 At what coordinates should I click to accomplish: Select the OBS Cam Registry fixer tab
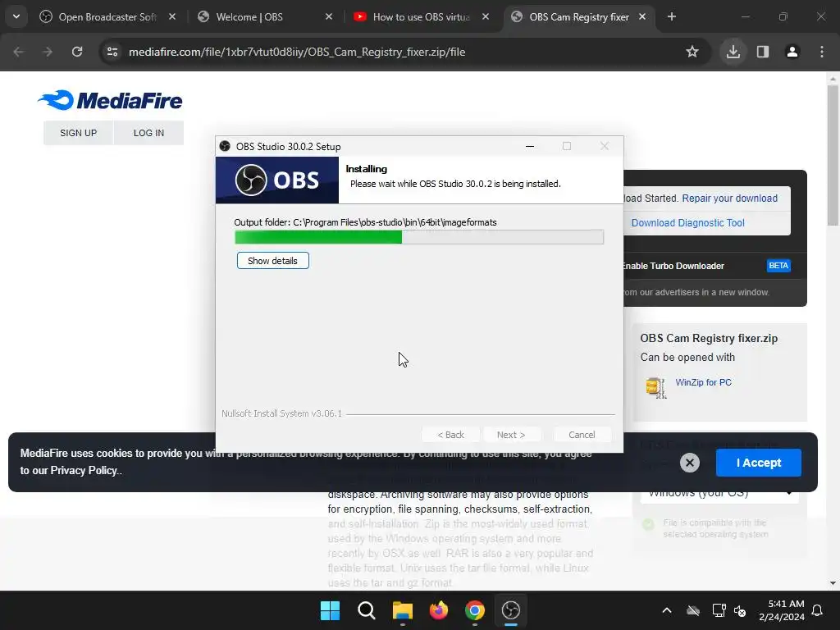coord(578,16)
